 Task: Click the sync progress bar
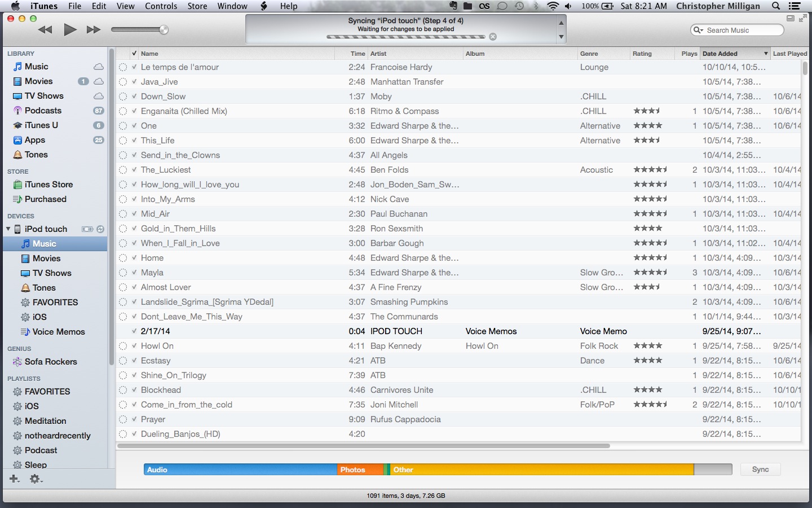405,37
